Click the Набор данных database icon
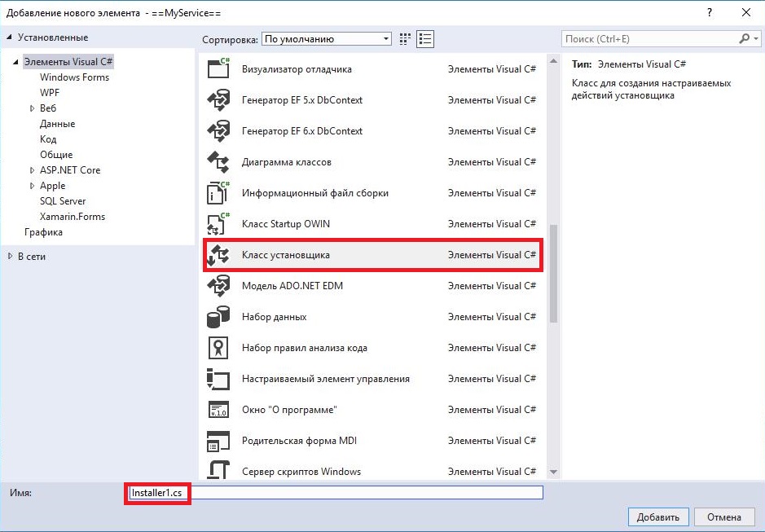Screen dimensions: 765x532 tap(218, 317)
